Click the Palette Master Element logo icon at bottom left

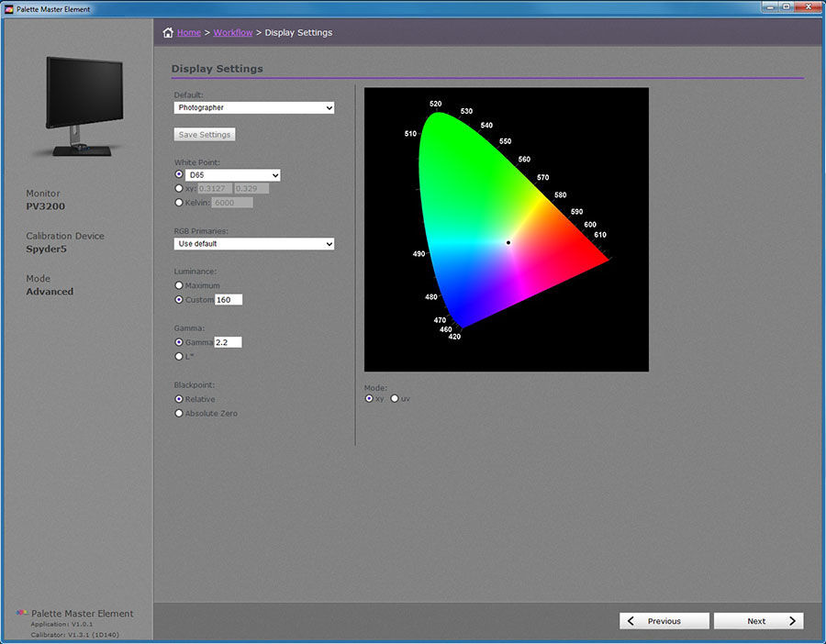pos(22,613)
